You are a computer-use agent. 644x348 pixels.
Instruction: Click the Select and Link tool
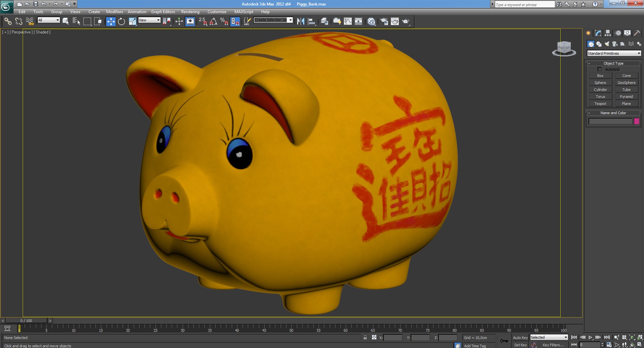coord(7,21)
